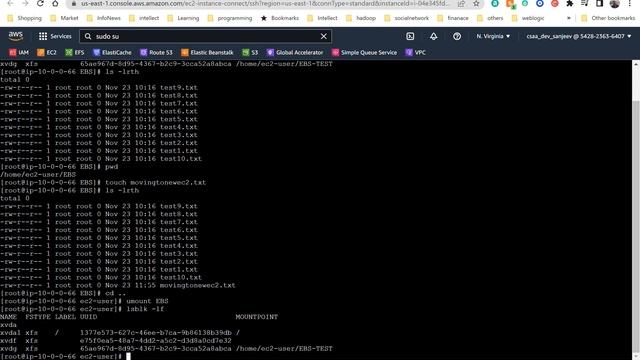This screenshot has height=360, width=640.
Task: Click the 'umount EBS' command line
Action: (x=84, y=301)
